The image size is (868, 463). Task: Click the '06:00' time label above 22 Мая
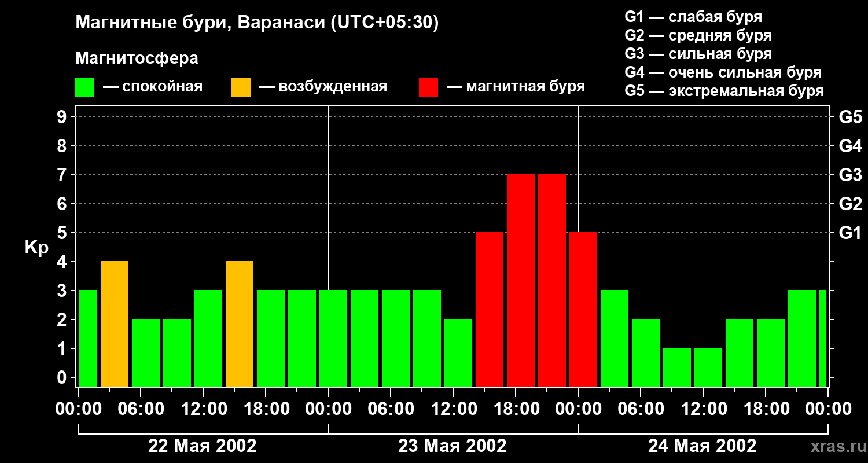[141, 409]
